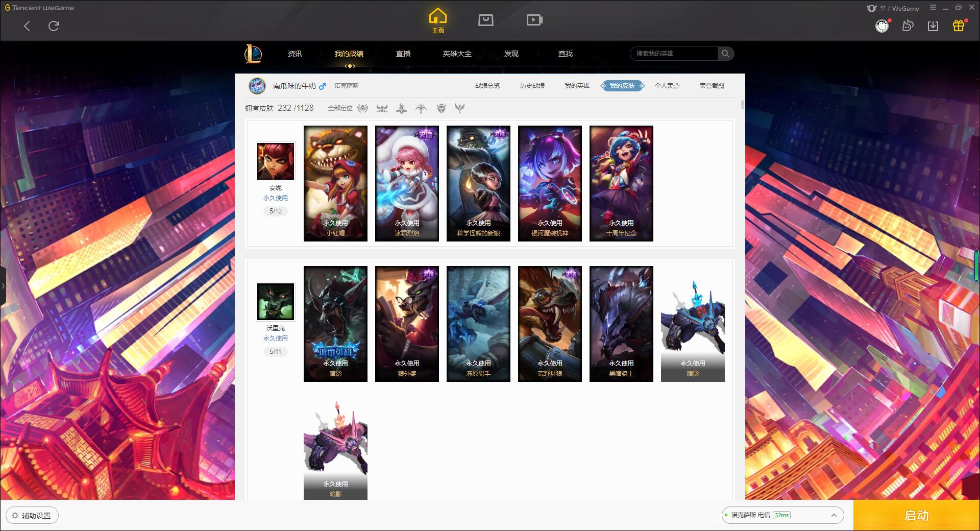
Task: Click the Tencent WeGame title logo
Action: click(x=39, y=8)
